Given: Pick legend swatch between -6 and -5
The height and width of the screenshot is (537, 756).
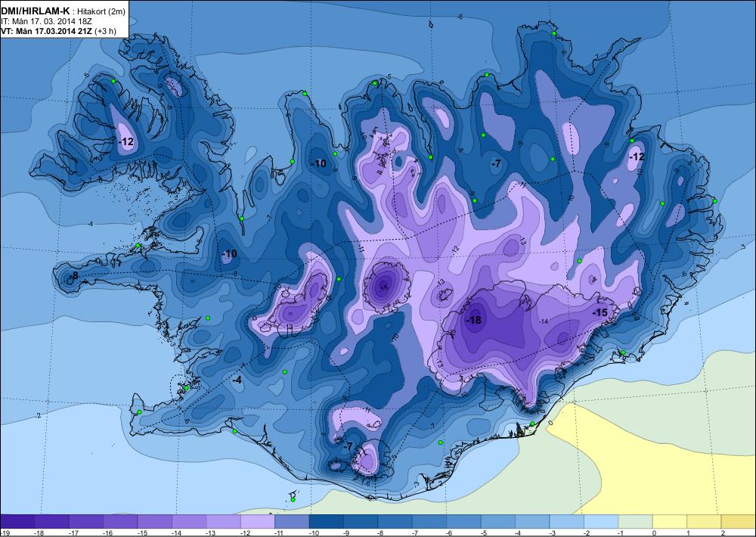Looking at the screenshot, I should pos(463,521).
